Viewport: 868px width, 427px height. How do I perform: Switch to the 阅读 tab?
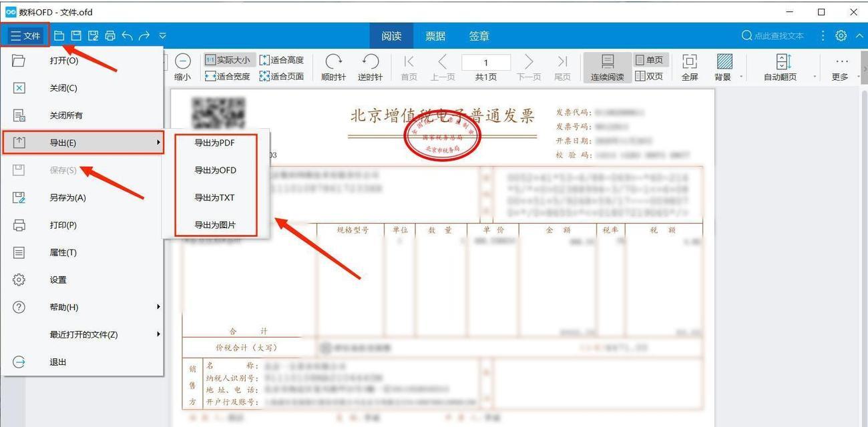(x=391, y=35)
